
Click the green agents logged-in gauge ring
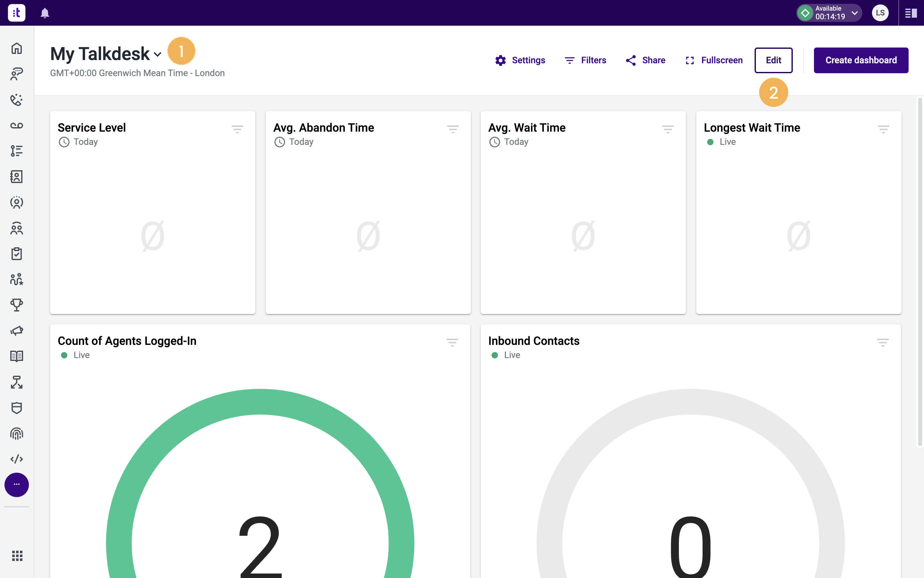[260, 402]
